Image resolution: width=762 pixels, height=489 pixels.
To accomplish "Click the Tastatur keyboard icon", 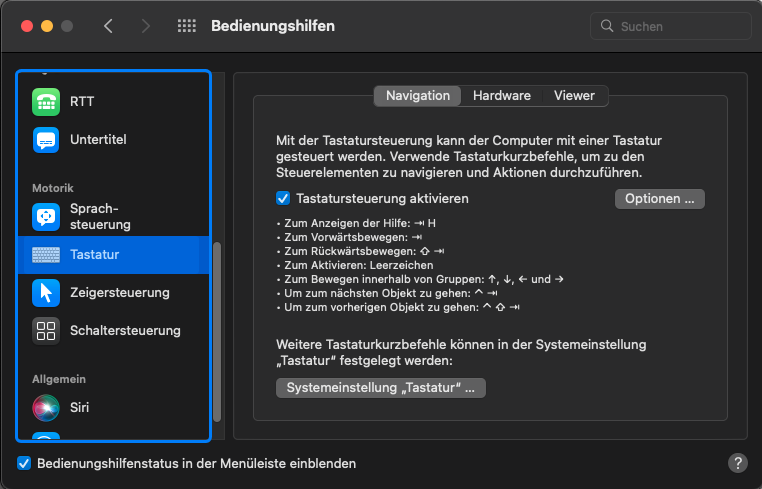I will point(46,255).
